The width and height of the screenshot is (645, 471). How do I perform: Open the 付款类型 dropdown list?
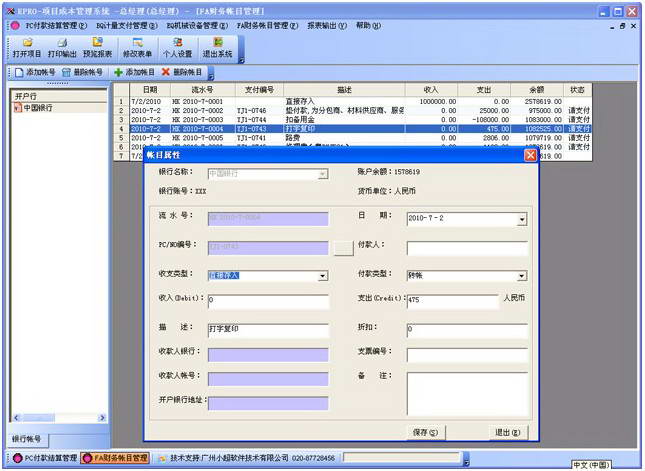pyautogui.click(x=521, y=275)
